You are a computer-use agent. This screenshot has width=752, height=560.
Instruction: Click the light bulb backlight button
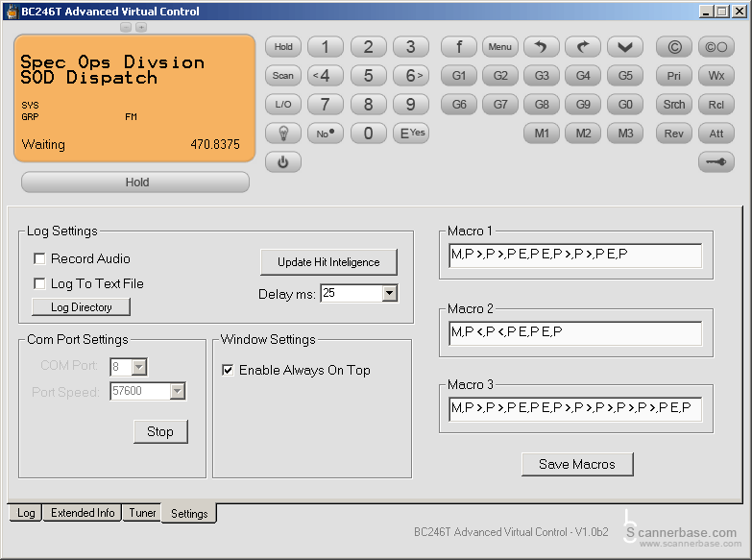pyautogui.click(x=283, y=134)
